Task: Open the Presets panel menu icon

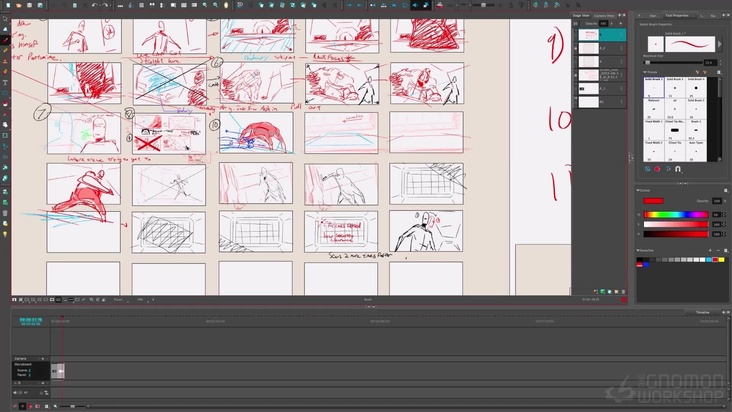Action: (x=718, y=72)
